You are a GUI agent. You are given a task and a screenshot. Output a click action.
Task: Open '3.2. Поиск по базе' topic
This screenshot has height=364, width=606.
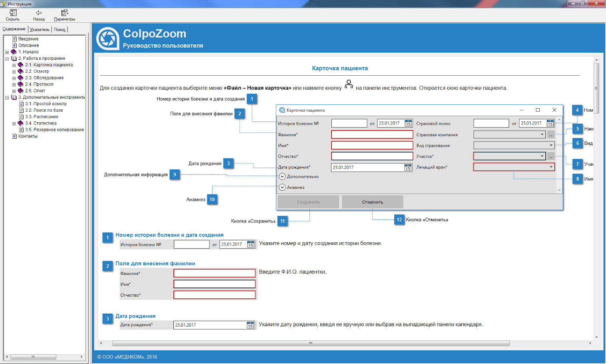44,110
